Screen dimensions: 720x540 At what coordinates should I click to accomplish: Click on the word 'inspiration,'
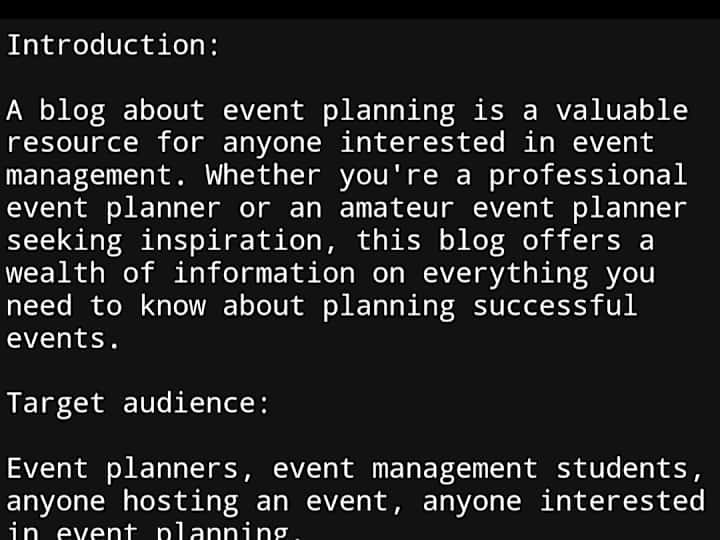[x=238, y=242]
